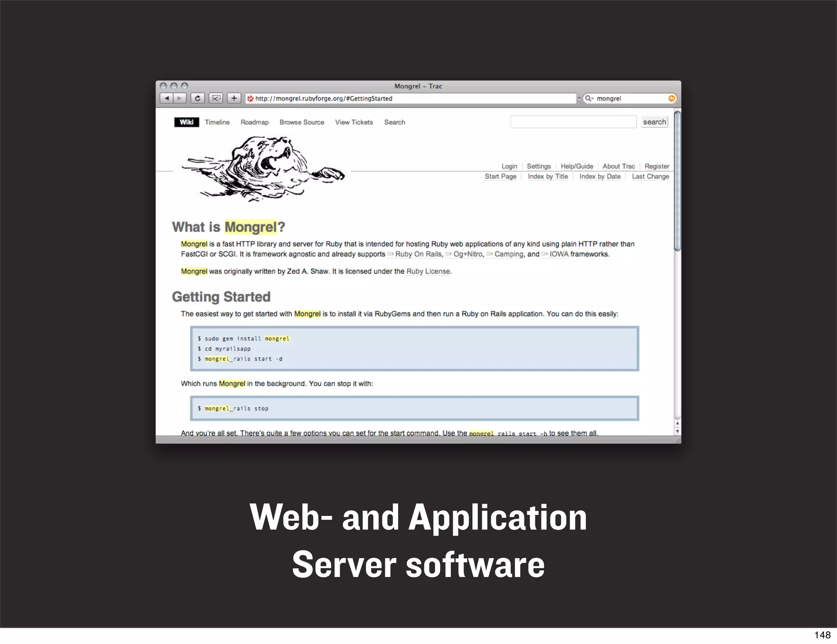Click the 'mongrel_rails start -d' code line
This screenshot has height=644, width=837.
point(240,359)
